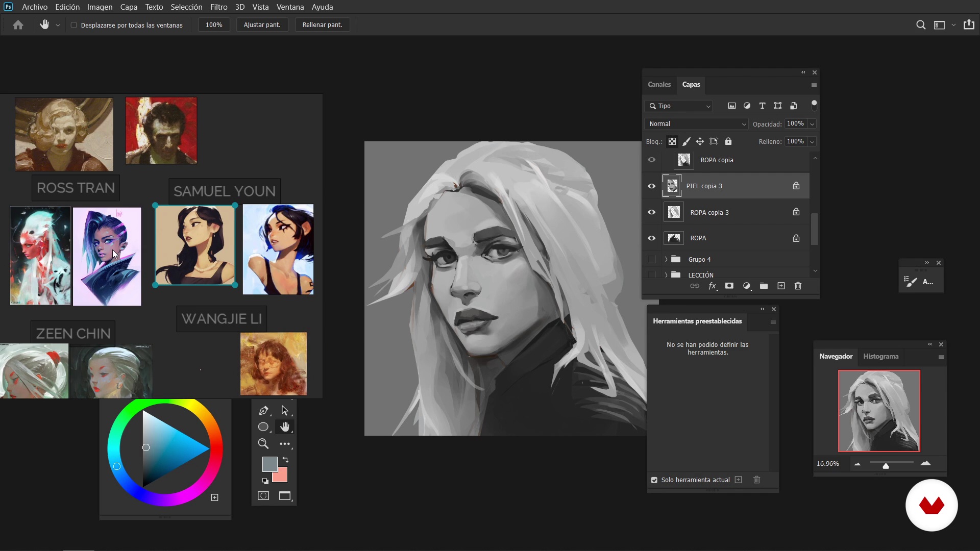The width and height of the screenshot is (980, 551).
Task: Toggle the ROPA layer's eye icon
Action: click(x=652, y=238)
